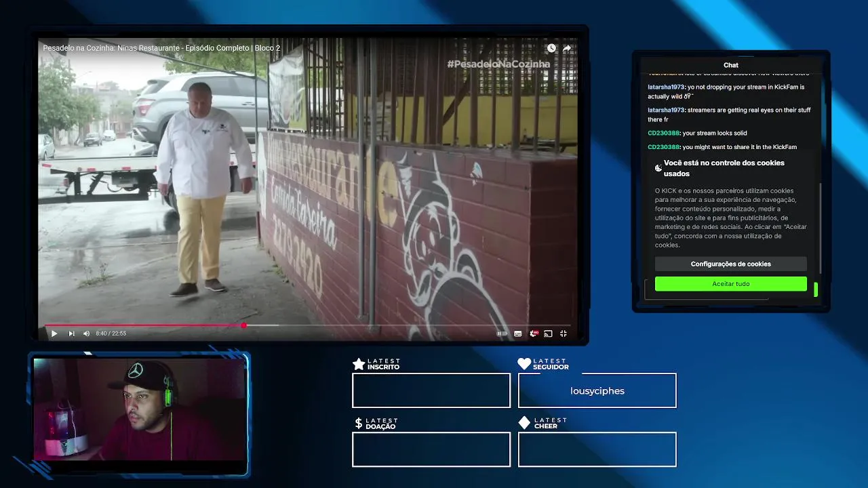Image resolution: width=868 pixels, height=488 pixels.
Task: Click the 8:40 / 22:55 time display
Action: point(111,333)
